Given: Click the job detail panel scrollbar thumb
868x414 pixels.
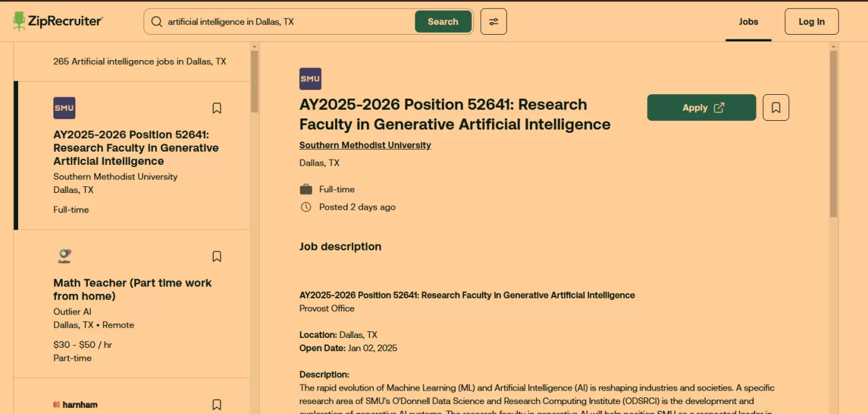Looking at the screenshot, I should (833, 134).
